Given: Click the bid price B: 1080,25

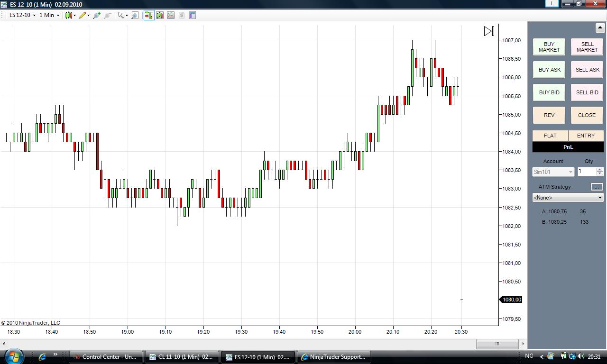Looking at the screenshot, I should 554,222.
